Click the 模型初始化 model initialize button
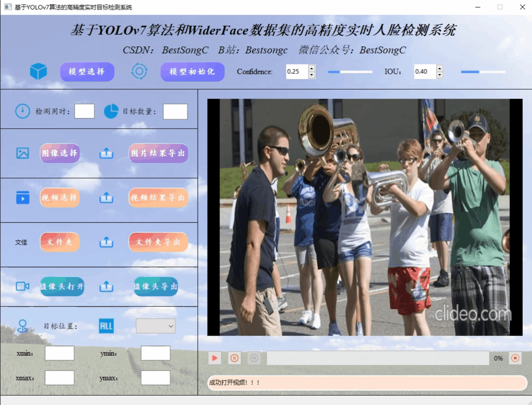Viewport: 532px width, 405px height. tap(193, 72)
